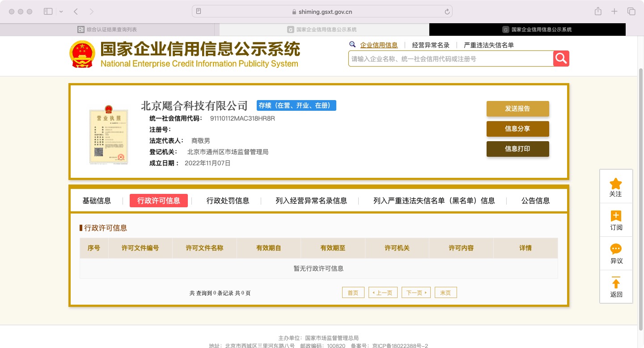Click the 有效期自 column header
This screenshot has width=644, height=348.
[269, 248]
